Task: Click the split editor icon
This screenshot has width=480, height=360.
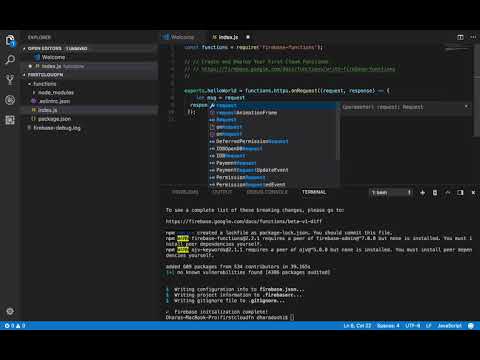Action: click(460, 37)
